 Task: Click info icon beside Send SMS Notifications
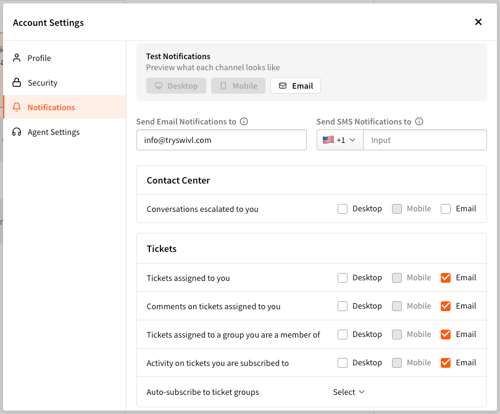tap(419, 121)
